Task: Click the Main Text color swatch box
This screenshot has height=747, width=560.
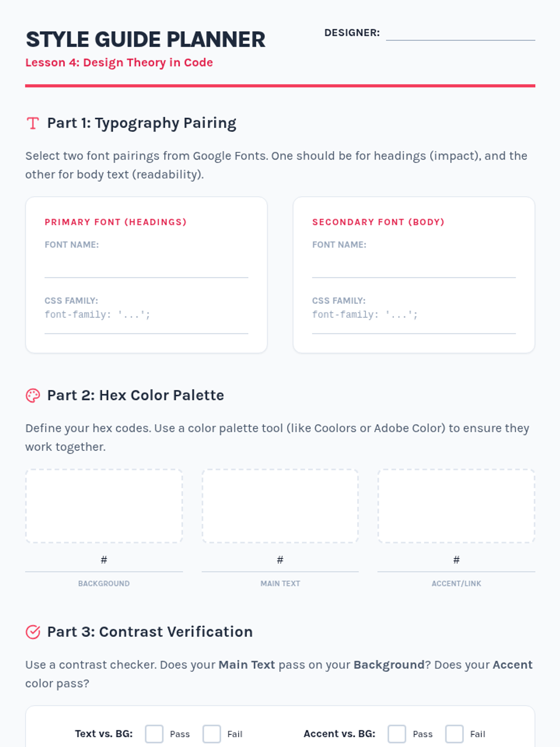Action: [280, 506]
